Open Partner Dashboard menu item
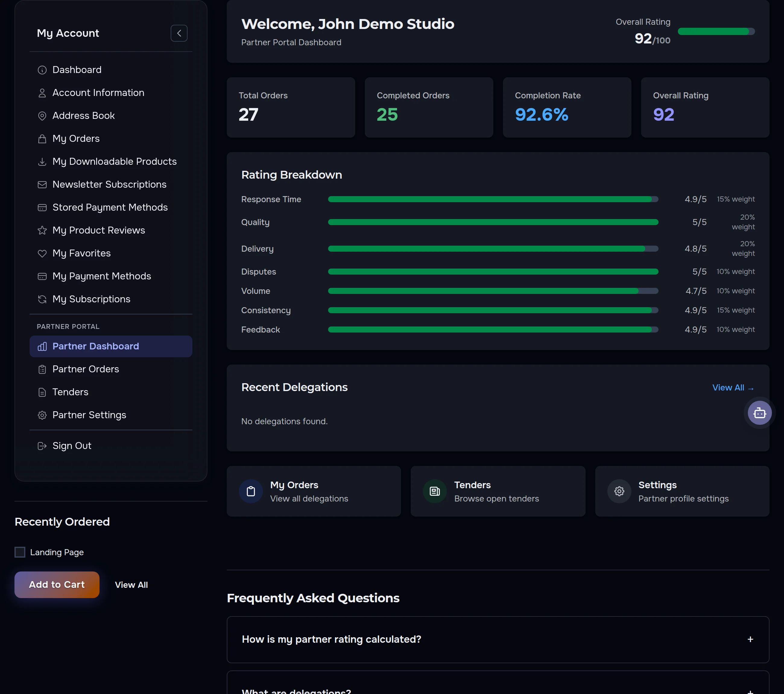The height and width of the screenshot is (694, 784). coord(111,346)
